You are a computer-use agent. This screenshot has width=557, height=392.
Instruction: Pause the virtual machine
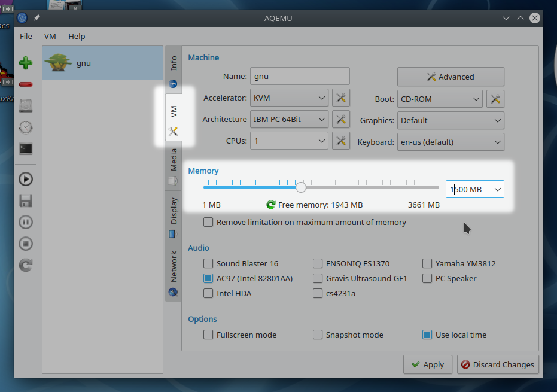[26, 222]
